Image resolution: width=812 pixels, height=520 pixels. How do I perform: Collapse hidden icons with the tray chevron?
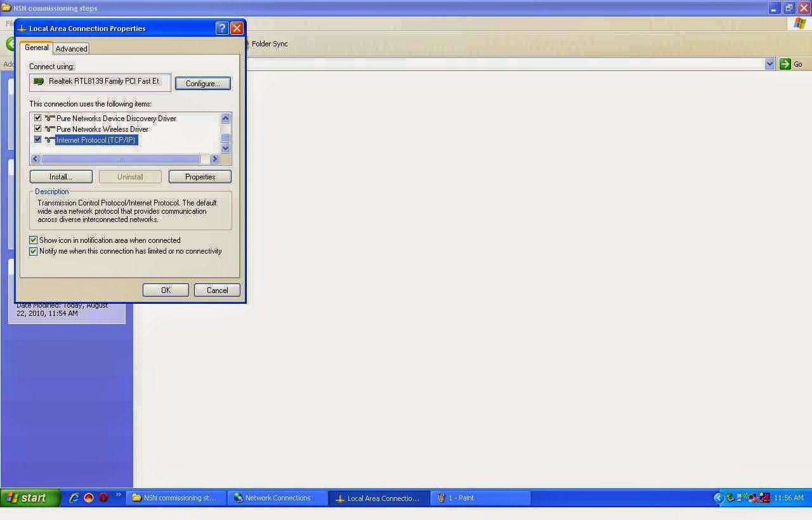click(719, 498)
